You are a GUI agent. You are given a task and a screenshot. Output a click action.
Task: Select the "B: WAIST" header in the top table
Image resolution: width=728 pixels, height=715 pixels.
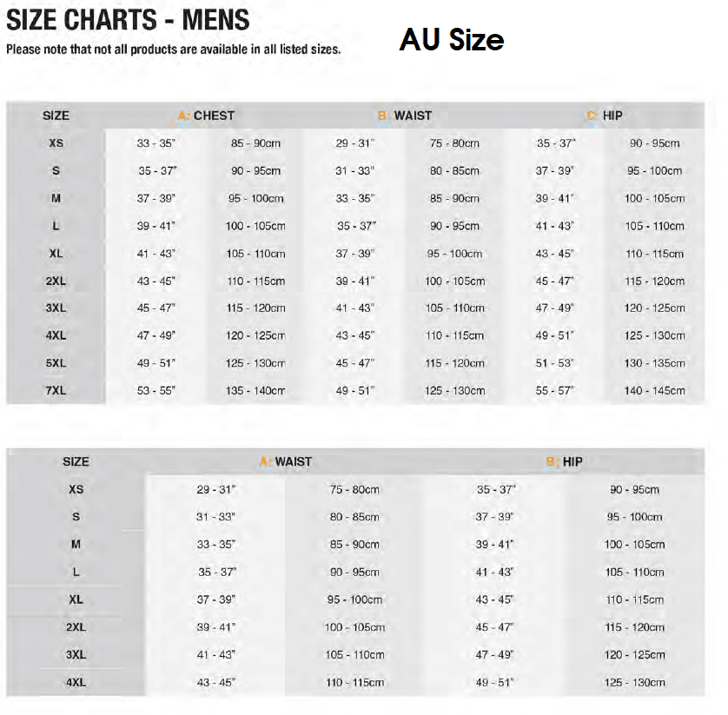click(x=405, y=116)
